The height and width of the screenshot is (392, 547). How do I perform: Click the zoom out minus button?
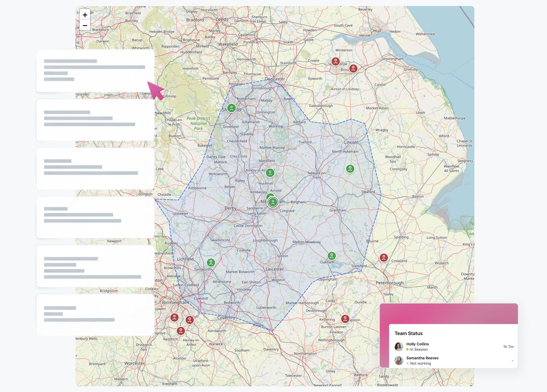click(x=85, y=25)
